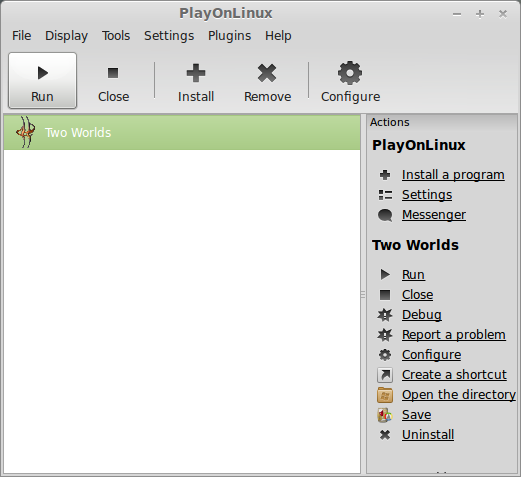Screen dimensions: 521x477
Task: Click the bug icon beside Debug
Action: (385, 315)
